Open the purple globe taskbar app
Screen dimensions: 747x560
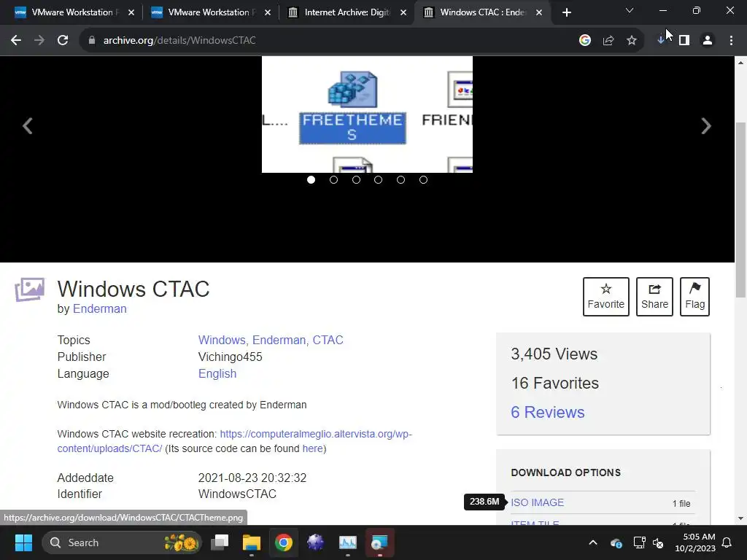pos(315,542)
